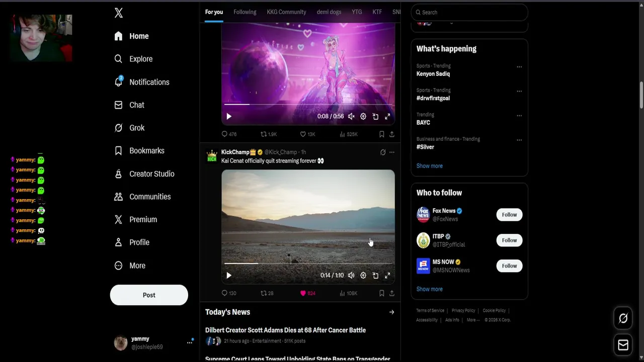Open the Home navigation item

pos(132,36)
